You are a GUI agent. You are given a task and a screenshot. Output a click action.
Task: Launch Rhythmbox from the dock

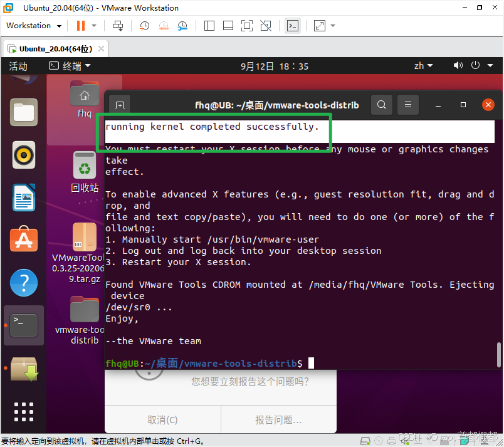click(24, 155)
